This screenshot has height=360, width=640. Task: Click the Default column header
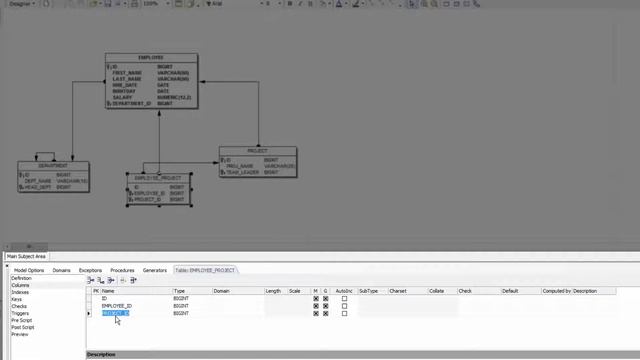[520, 291]
